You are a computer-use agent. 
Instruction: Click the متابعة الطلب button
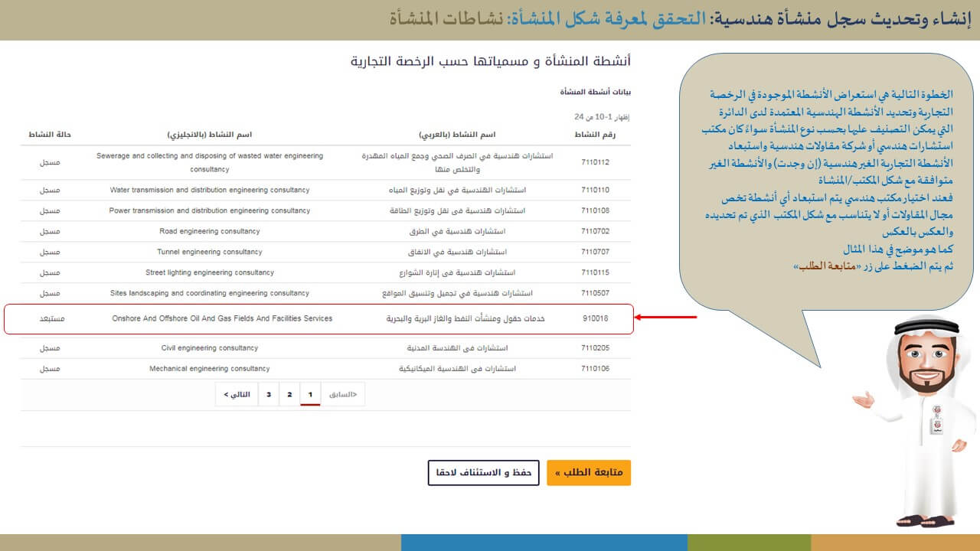coord(589,473)
